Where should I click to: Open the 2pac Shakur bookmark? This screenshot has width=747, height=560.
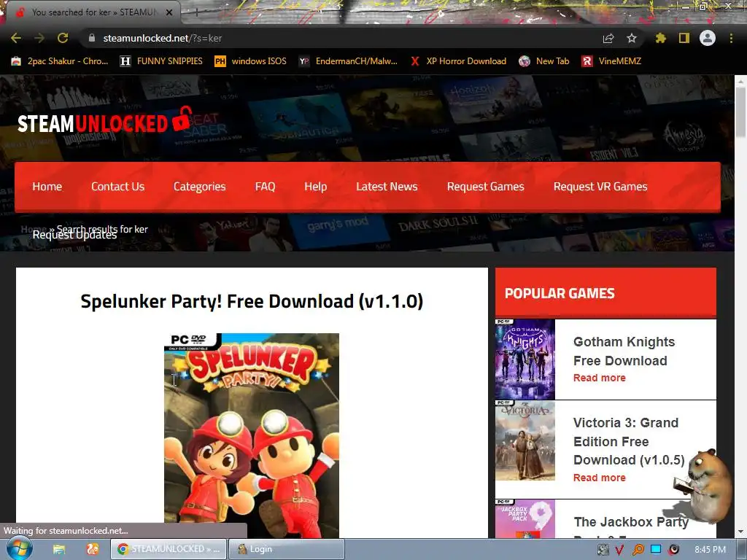(x=60, y=61)
